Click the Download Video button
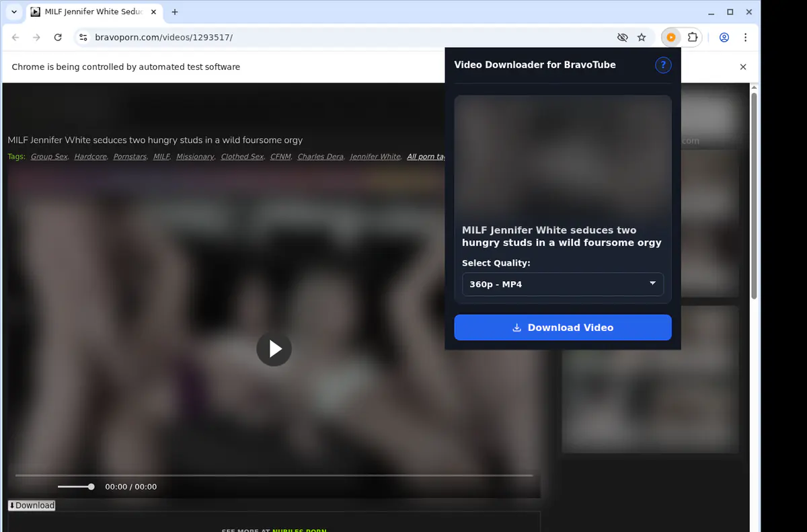 pyautogui.click(x=563, y=328)
